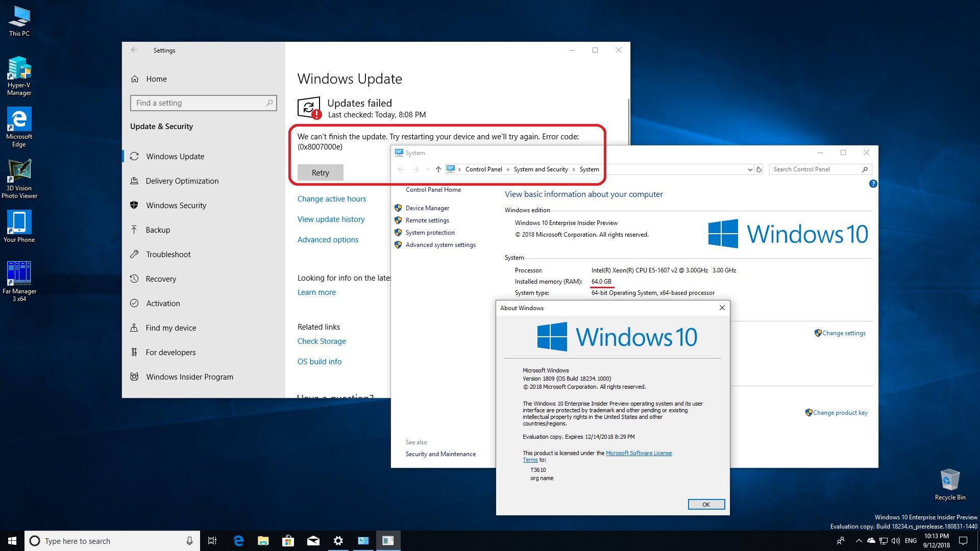Click Check Storage link
Viewport: 980px width, 551px height.
click(x=322, y=341)
